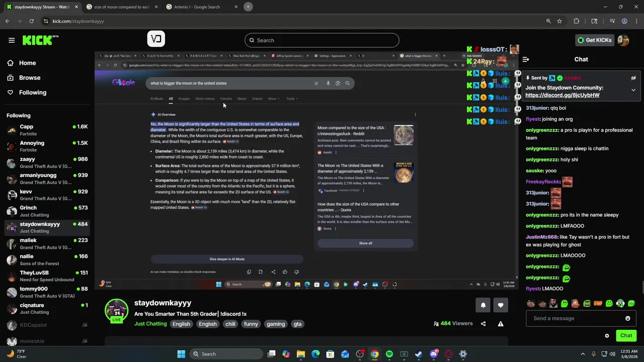Open File Explorer from the taskbar
The width and height of the screenshot is (644, 362).
[301, 354]
